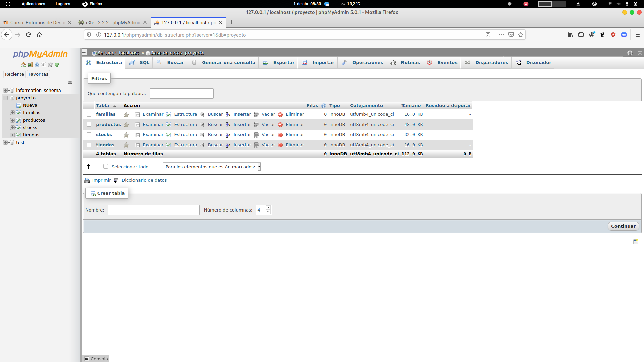644x362 pixels.
Task: Open phpMyAdmin documentation help icon
Action: tap(37, 65)
